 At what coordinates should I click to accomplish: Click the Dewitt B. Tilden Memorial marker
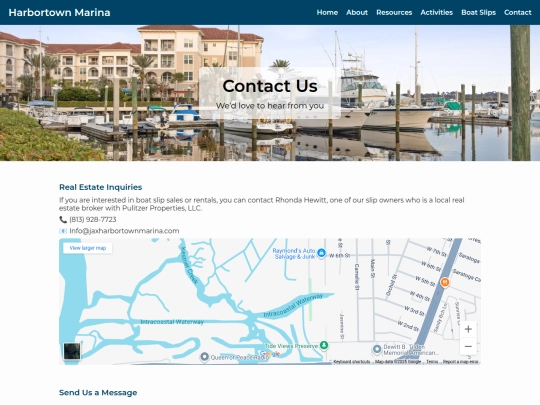point(377,350)
